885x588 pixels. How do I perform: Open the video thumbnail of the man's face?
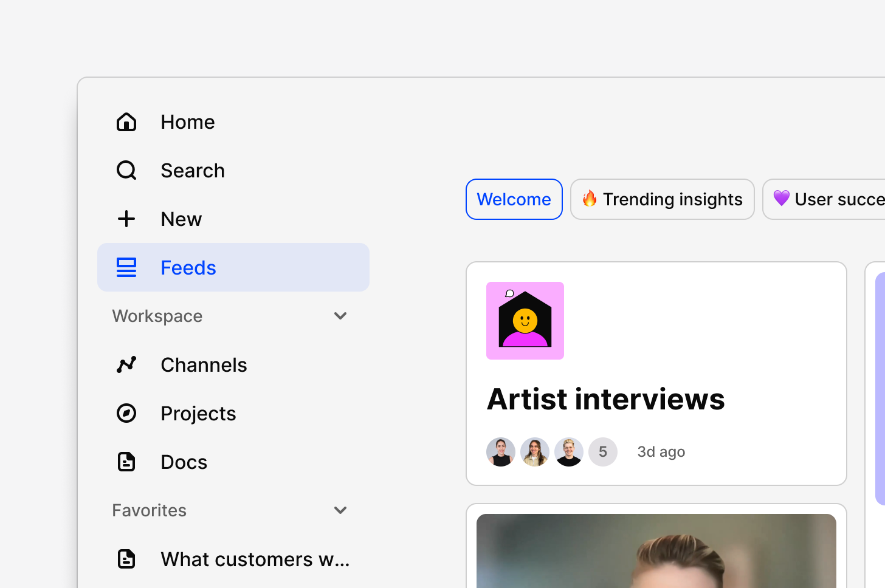point(656,551)
